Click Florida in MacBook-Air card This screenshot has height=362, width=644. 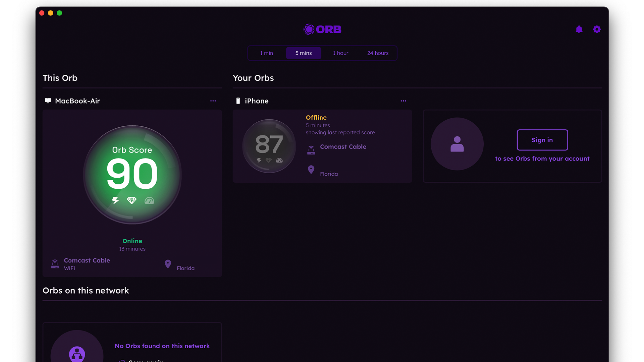click(185, 268)
